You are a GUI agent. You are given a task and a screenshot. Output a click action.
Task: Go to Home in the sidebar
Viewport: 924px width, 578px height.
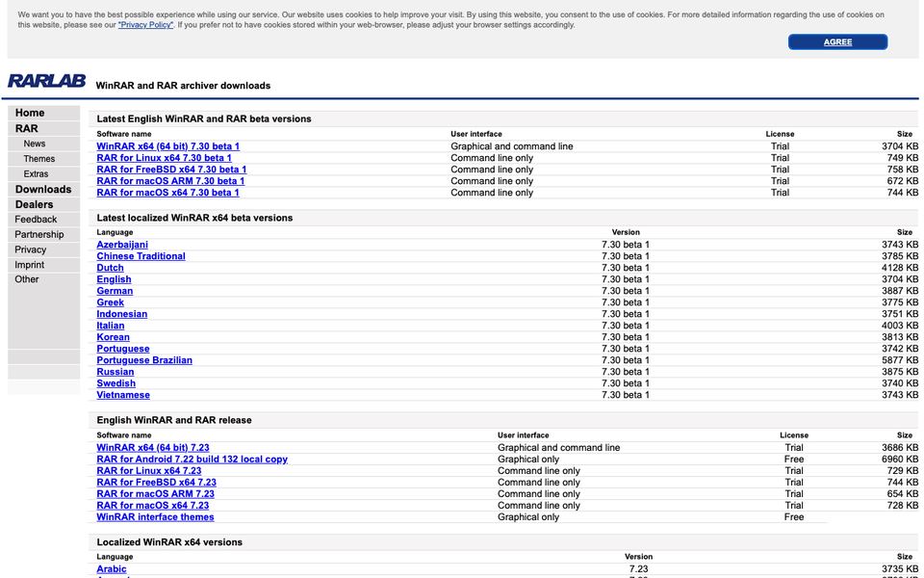30,113
